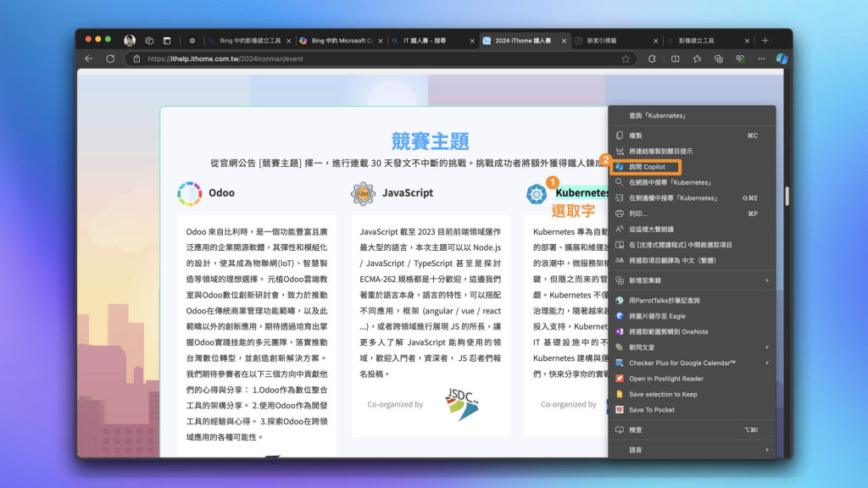Open browser essentials heart icon
Screen dimensions: 868x488
click(740, 58)
